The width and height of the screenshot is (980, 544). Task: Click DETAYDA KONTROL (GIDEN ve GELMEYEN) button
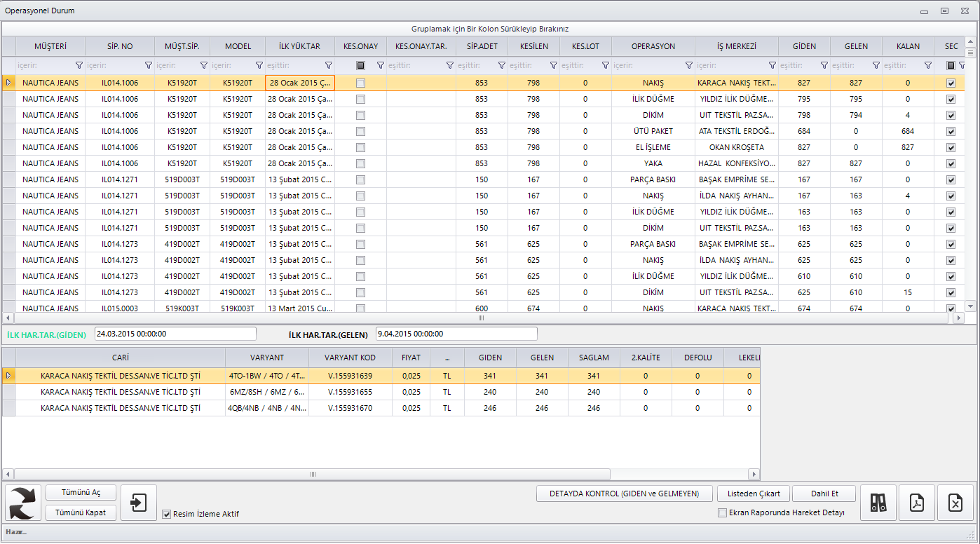(625, 494)
